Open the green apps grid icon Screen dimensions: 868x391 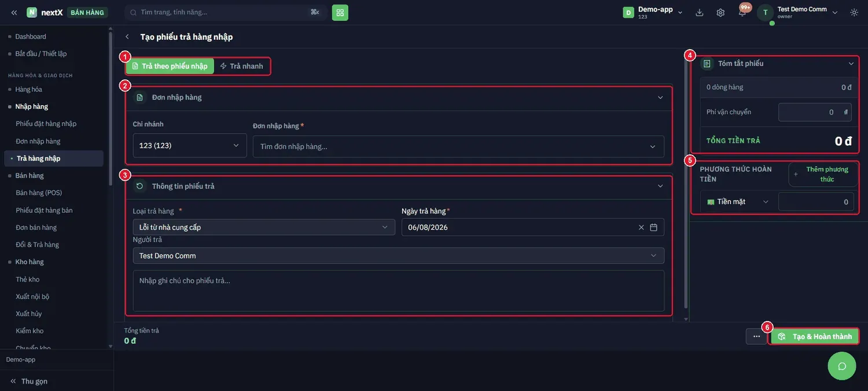[340, 12]
